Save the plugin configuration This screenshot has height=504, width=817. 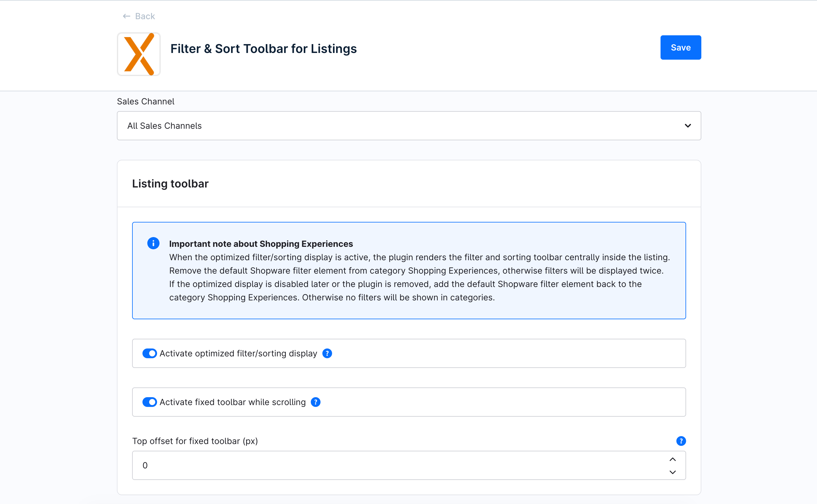point(681,47)
